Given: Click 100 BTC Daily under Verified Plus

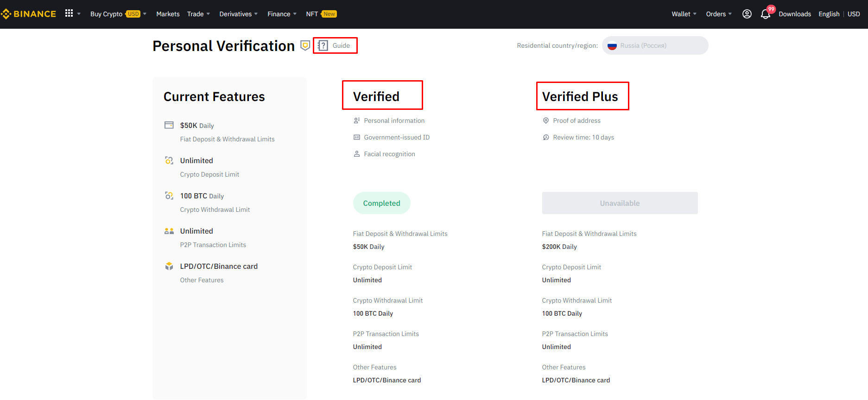Looking at the screenshot, I should (562, 313).
